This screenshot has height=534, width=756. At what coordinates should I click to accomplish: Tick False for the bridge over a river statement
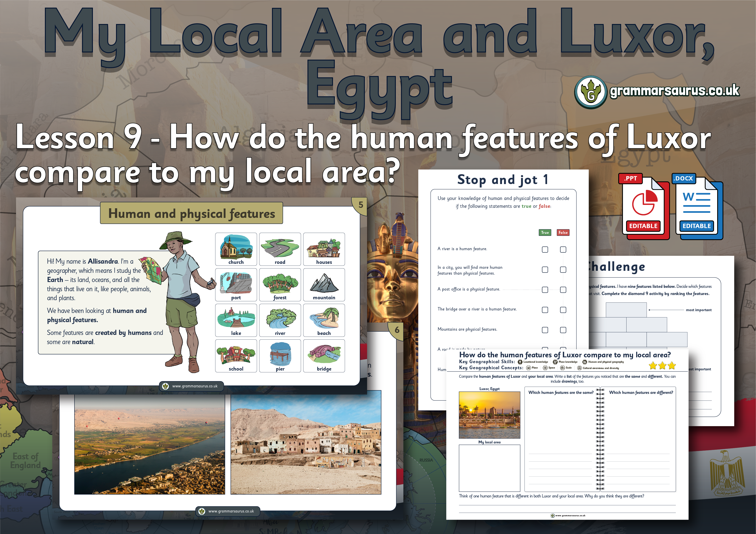(x=563, y=310)
